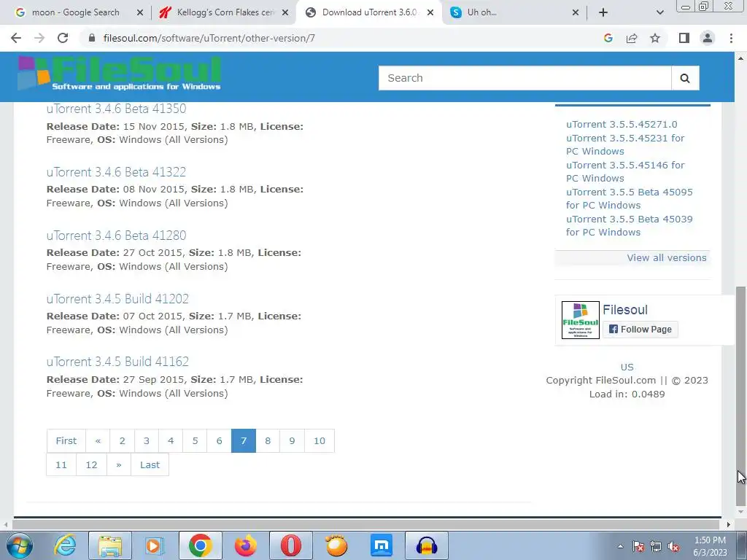
Task: Open the Chrome profile menu
Action: click(x=708, y=38)
